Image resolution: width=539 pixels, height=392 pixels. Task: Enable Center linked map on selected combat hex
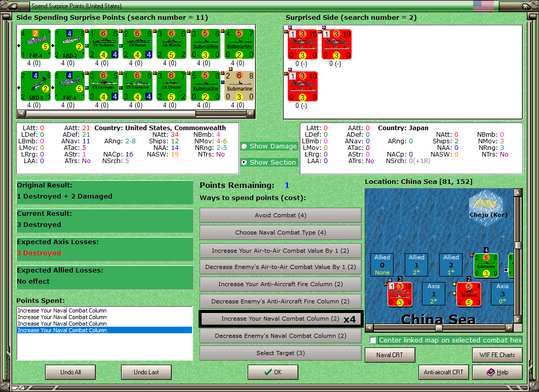tap(373, 340)
